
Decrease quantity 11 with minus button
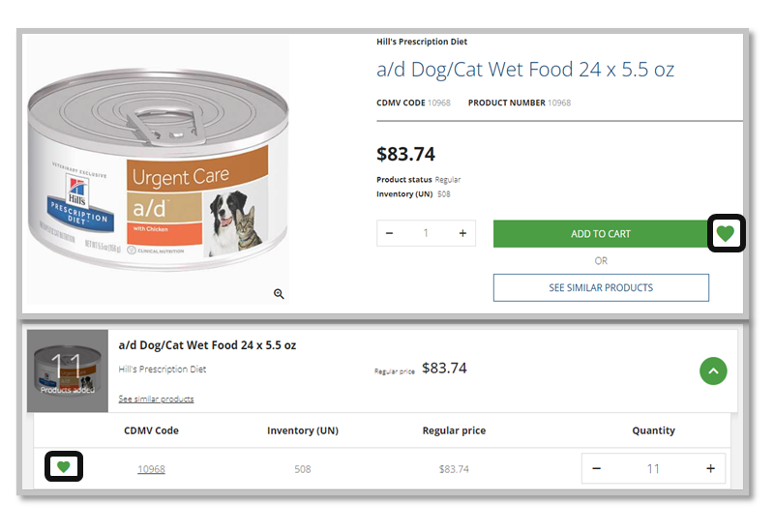tap(596, 469)
